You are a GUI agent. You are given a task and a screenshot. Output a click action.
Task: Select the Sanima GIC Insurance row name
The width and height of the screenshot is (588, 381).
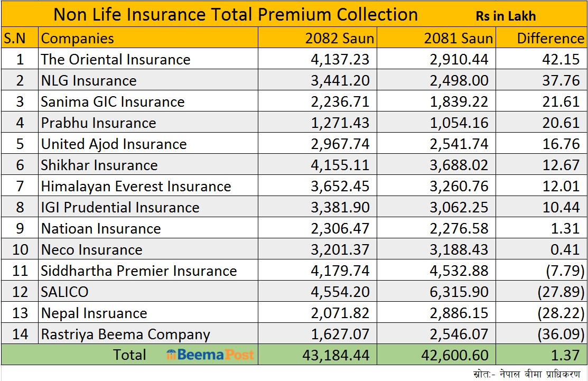tap(113, 102)
